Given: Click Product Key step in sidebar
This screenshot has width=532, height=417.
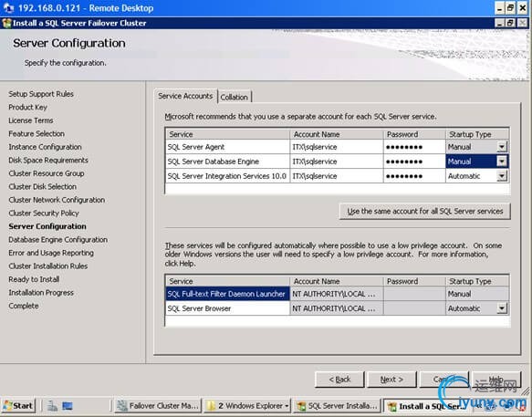Looking at the screenshot, I should (x=27, y=108).
